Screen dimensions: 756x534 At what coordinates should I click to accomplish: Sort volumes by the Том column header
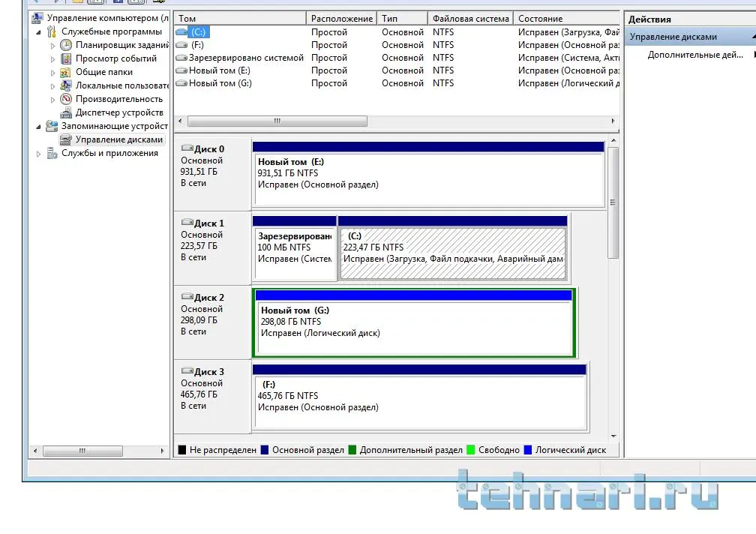tap(240, 18)
